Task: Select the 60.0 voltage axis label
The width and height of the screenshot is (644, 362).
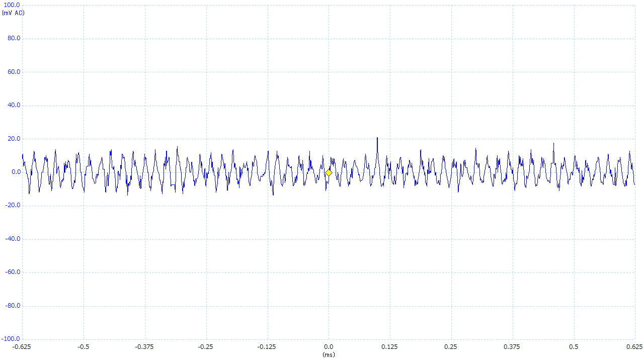Action: (13, 72)
